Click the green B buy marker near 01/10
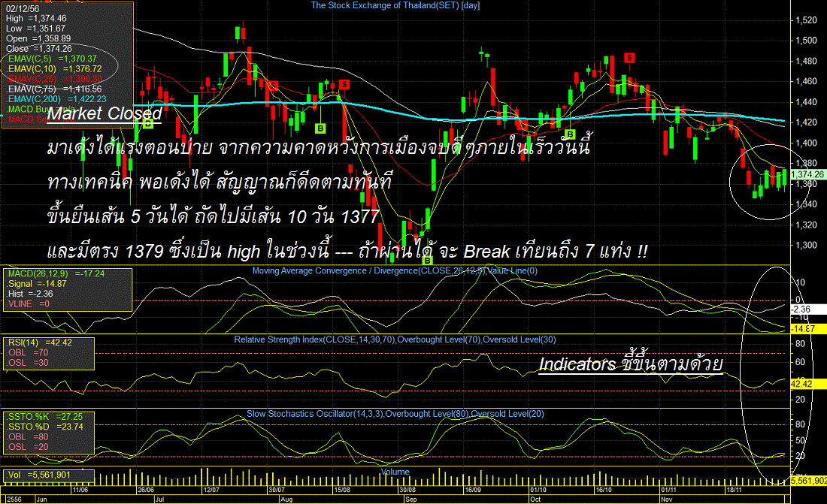This screenshot has height=504, width=827. click(570, 134)
